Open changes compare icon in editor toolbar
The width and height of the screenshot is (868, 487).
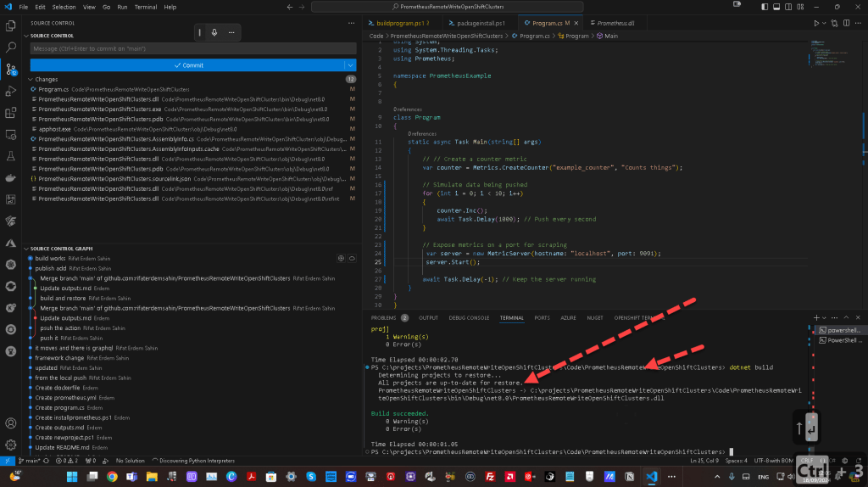[x=834, y=23]
